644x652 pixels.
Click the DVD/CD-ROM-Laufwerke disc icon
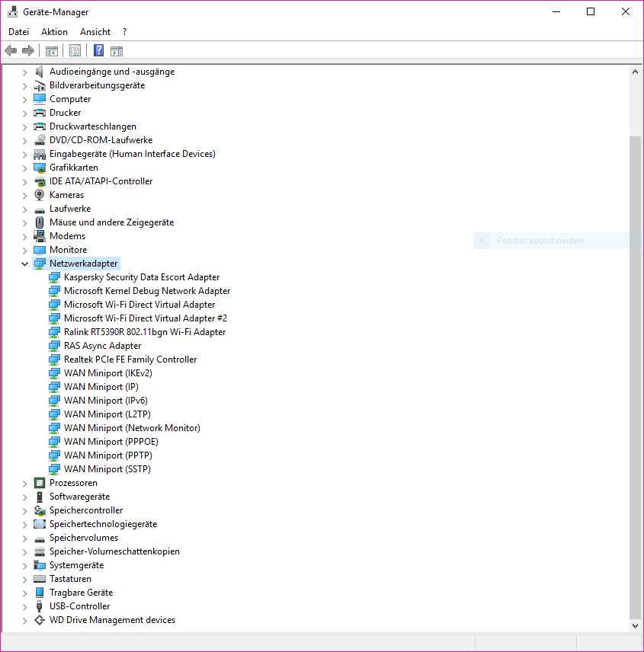coord(40,140)
